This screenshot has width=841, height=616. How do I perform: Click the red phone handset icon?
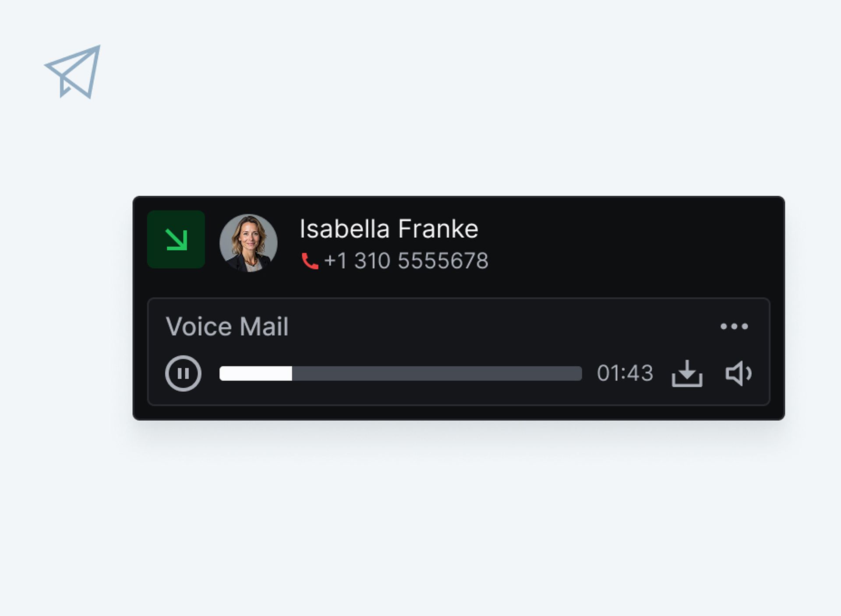click(310, 261)
